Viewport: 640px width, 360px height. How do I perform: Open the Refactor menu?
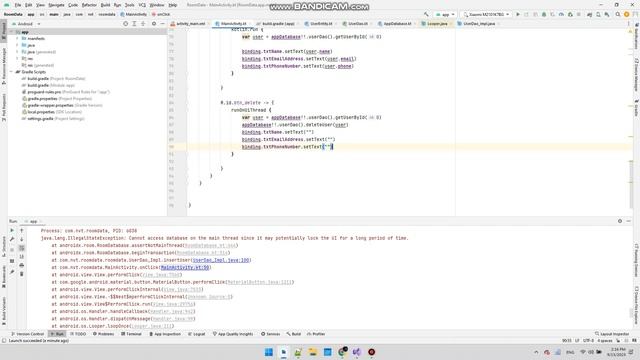[x=89, y=5]
